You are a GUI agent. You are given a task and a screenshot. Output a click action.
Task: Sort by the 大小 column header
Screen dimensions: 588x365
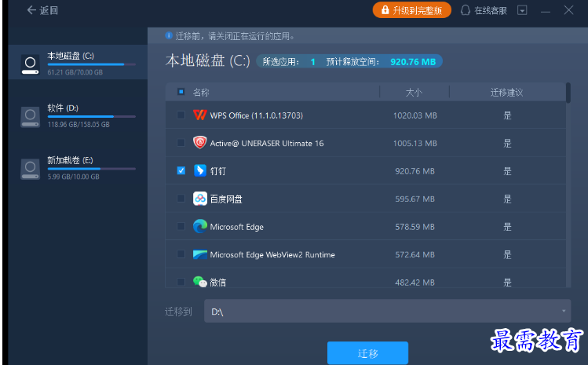tap(414, 93)
